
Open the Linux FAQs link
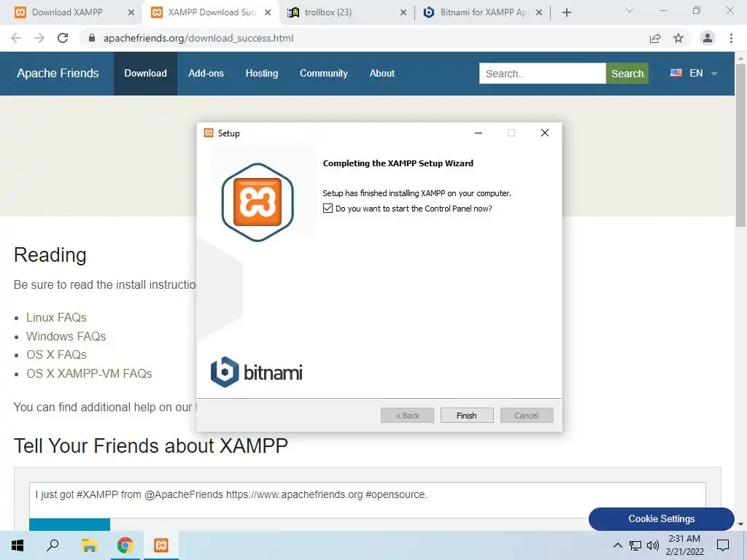point(56,317)
